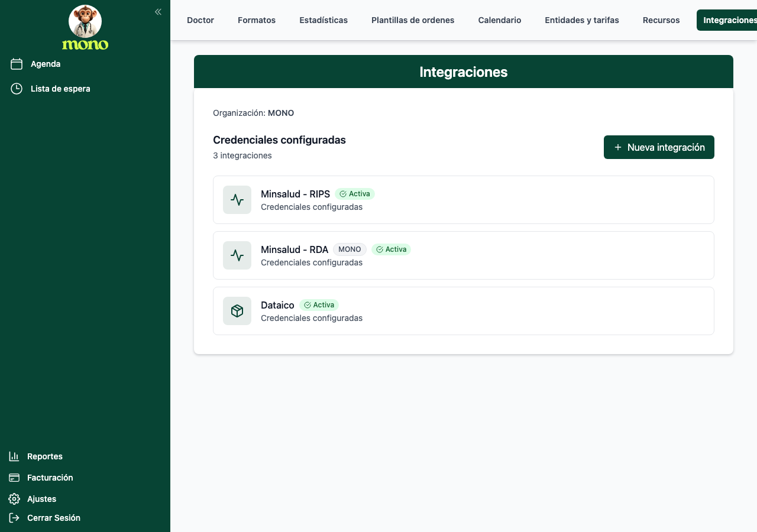The image size is (757, 532).
Task: Click the Dataico package icon
Action: [237, 311]
